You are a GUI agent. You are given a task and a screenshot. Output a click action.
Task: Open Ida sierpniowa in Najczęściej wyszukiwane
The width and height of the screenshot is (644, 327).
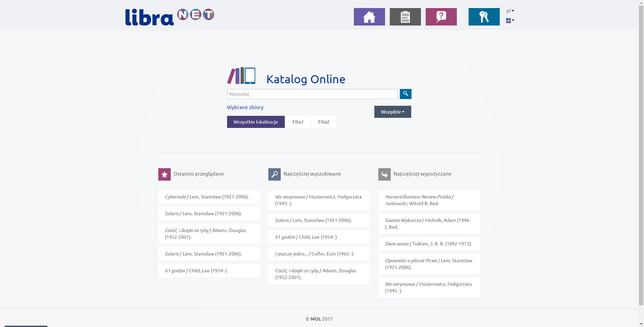tap(319, 200)
